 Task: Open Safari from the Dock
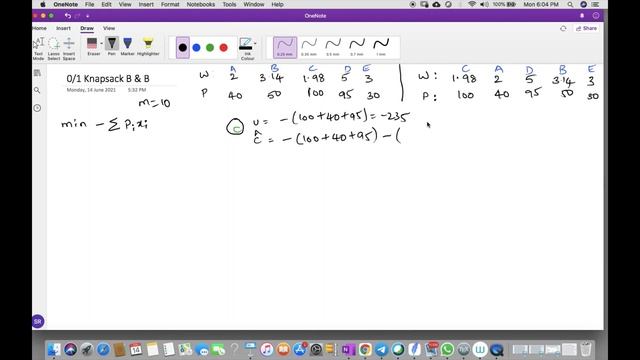pyautogui.click(x=103, y=350)
